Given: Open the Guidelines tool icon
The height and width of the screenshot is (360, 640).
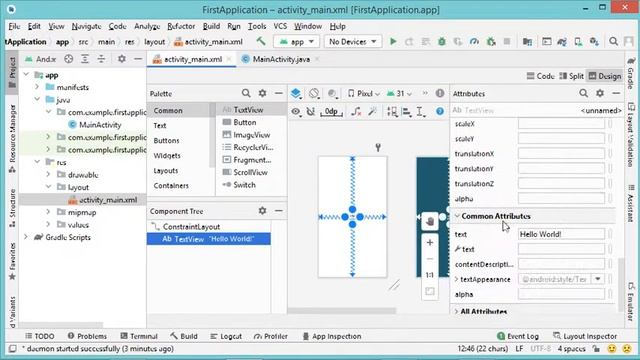Looking at the screenshot, I should pos(420,111).
